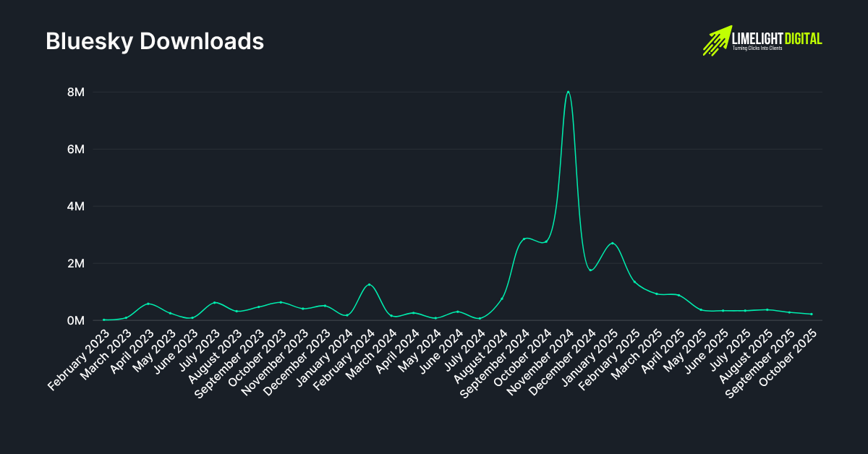Select the April 2023 data point on line
This screenshot has width=868, height=454.
coord(148,304)
